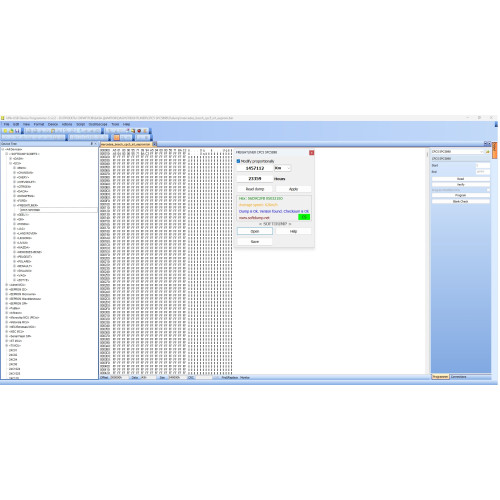Close the mercedes_bosch dump file tab
This screenshot has height=500, width=500.
point(155,144)
